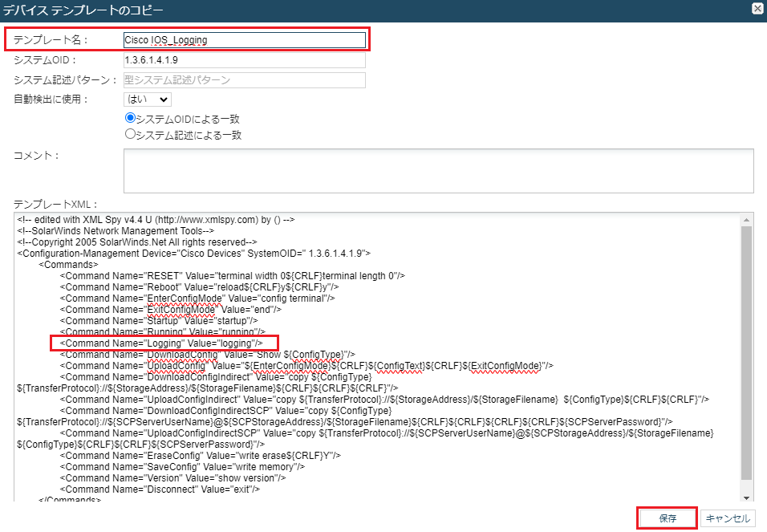This screenshot has height=532, width=767.
Task: Close the device template copy dialog
Action: pos(757,8)
